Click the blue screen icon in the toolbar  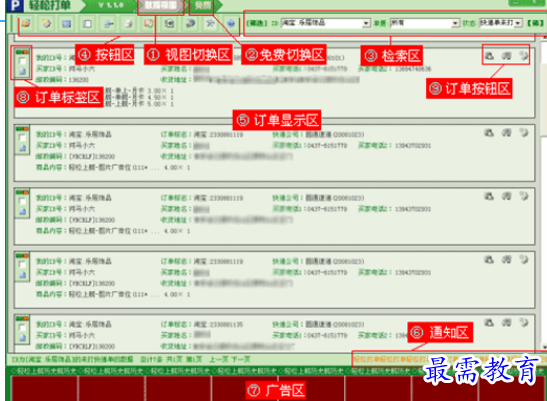pyautogui.click(x=66, y=23)
